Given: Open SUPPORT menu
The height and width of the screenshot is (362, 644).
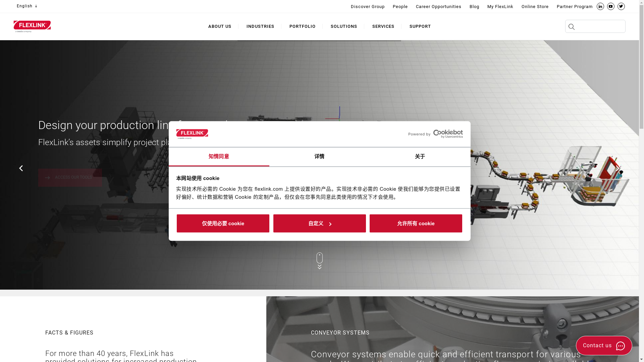Looking at the screenshot, I should [420, 26].
